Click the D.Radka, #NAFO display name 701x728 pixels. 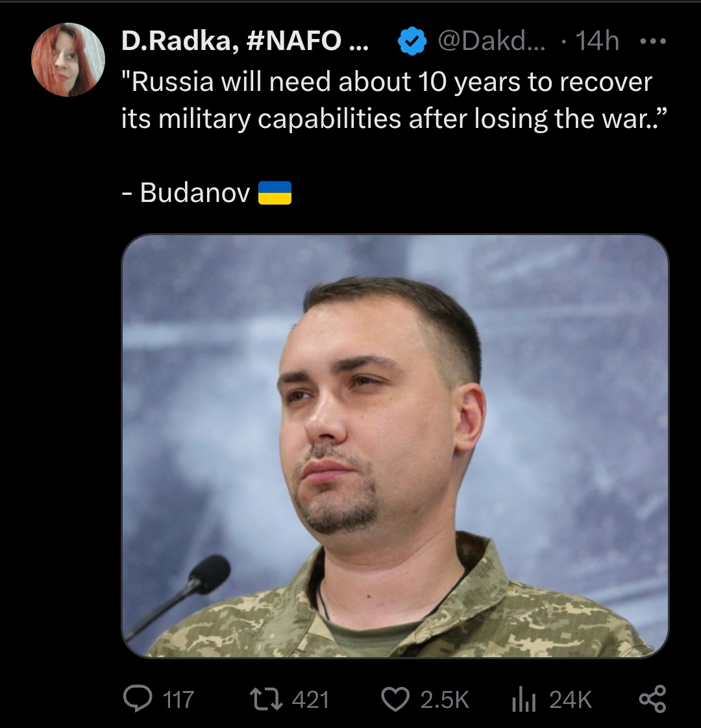[245, 42]
